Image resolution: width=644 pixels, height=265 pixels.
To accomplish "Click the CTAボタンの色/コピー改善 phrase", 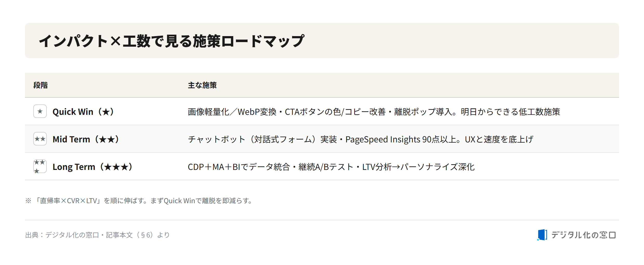I will point(335,112).
